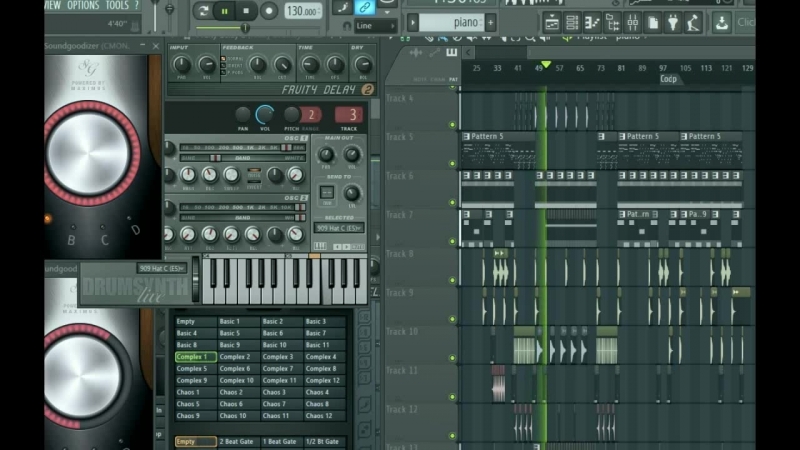Screen dimensions: 800x450
Task: Open the ? help menu
Action: coord(136,6)
